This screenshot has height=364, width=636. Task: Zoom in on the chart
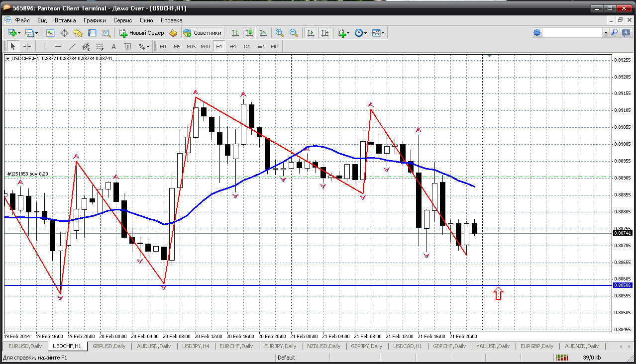pos(280,33)
